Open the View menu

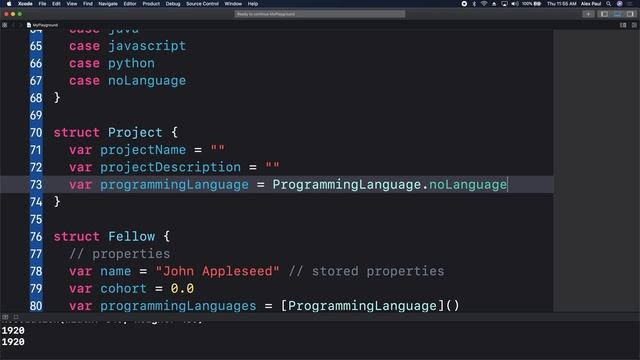[72, 4]
